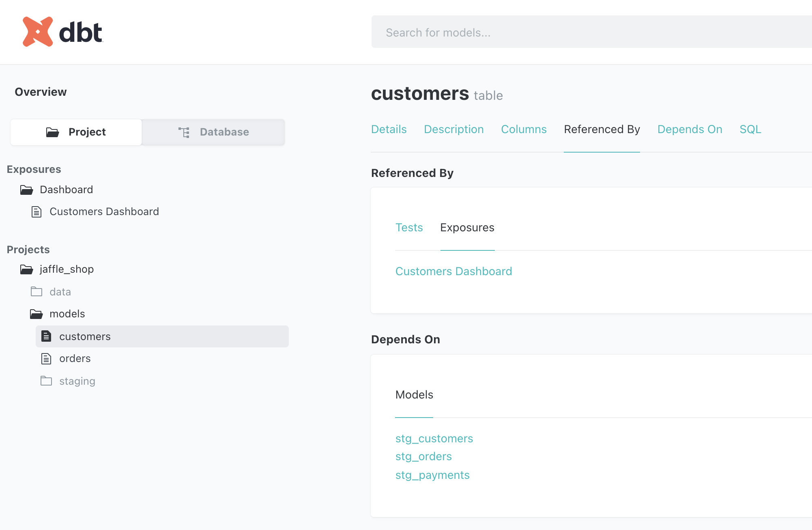Click the Database tree icon

pos(184,132)
